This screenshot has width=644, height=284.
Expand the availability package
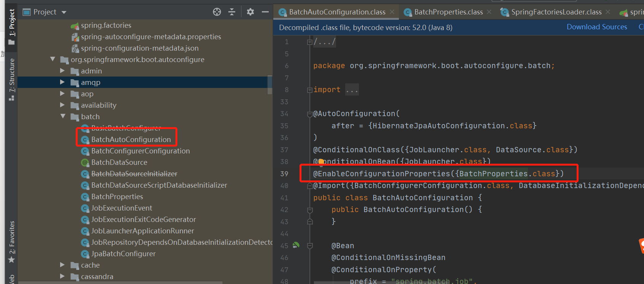coord(62,105)
